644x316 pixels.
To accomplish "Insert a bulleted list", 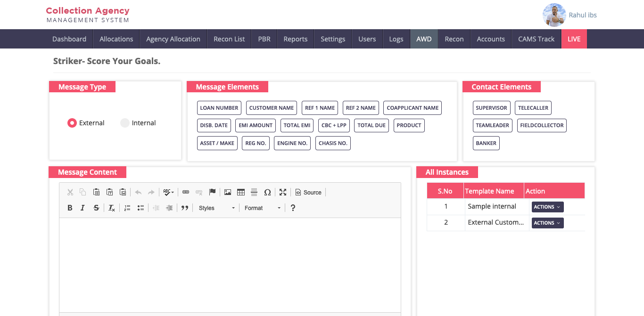I will click(x=140, y=208).
